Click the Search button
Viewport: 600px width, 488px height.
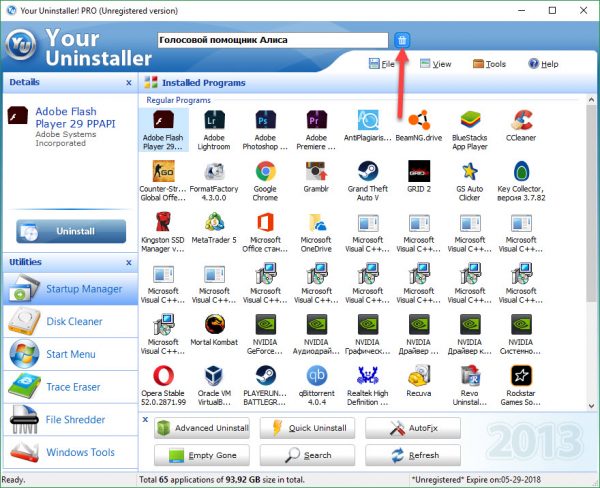point(307,455)
